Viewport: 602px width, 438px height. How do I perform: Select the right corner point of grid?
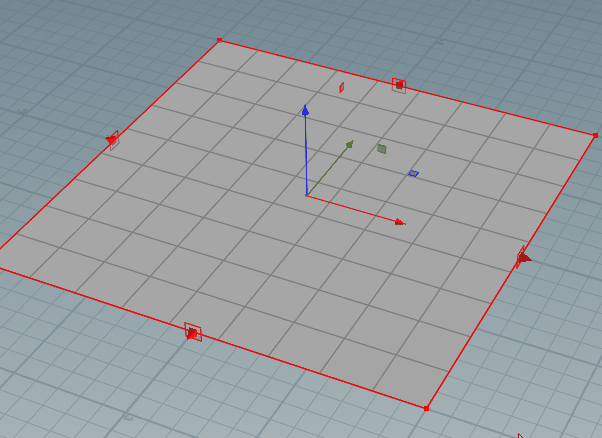point(595,135)
